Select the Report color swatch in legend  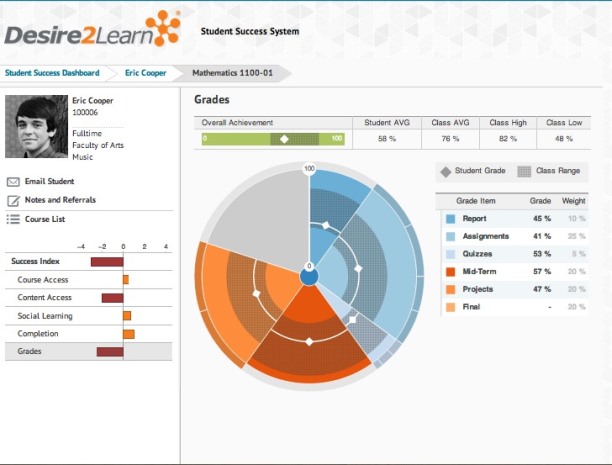451,218
